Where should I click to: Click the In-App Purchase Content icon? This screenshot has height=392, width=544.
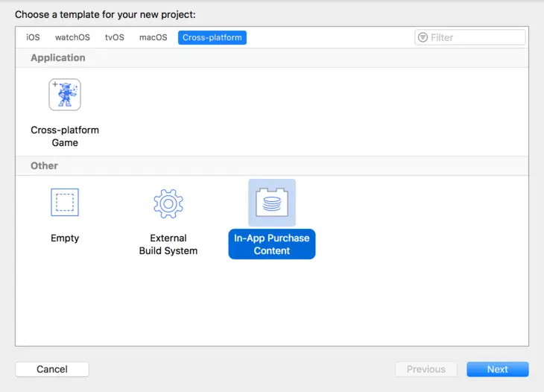click(272, 202)
